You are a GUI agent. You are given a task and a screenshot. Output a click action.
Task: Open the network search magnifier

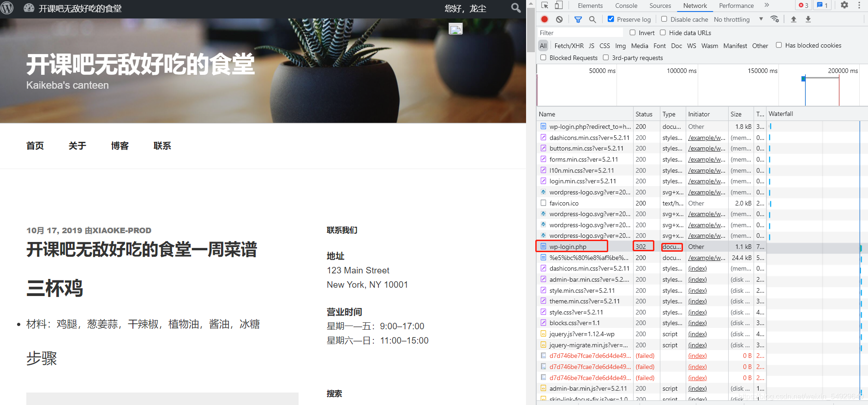coord(593,19)
